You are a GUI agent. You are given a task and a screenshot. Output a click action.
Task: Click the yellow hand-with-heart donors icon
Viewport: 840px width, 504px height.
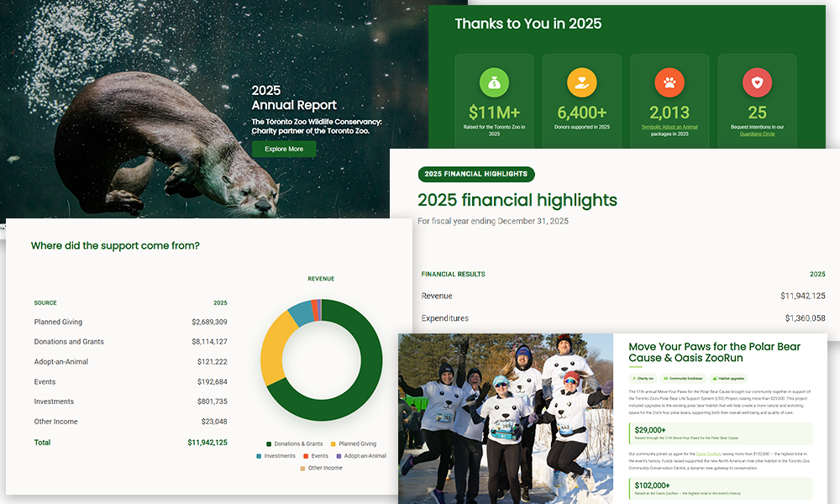pyautogui.click(x=582, y=82)
